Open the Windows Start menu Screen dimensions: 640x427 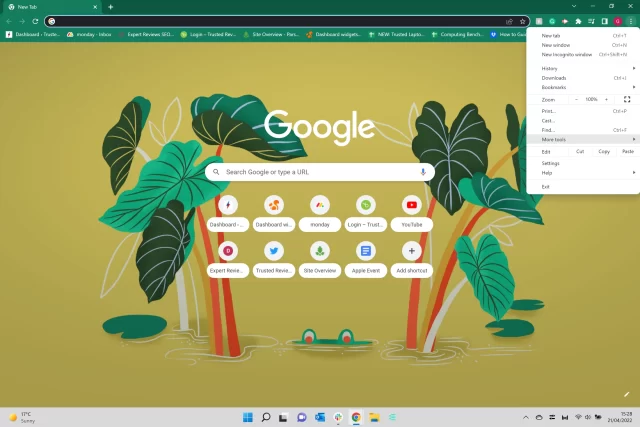tap(248, 417)
